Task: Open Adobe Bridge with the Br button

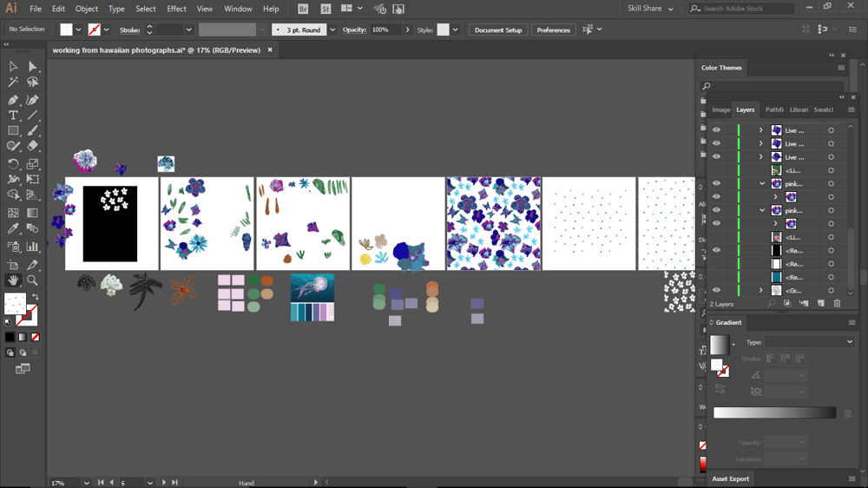Action: tap(303, 9)
